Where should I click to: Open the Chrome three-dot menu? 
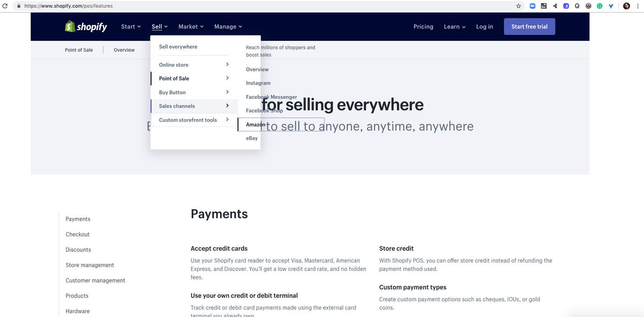(x=638, y=6)
